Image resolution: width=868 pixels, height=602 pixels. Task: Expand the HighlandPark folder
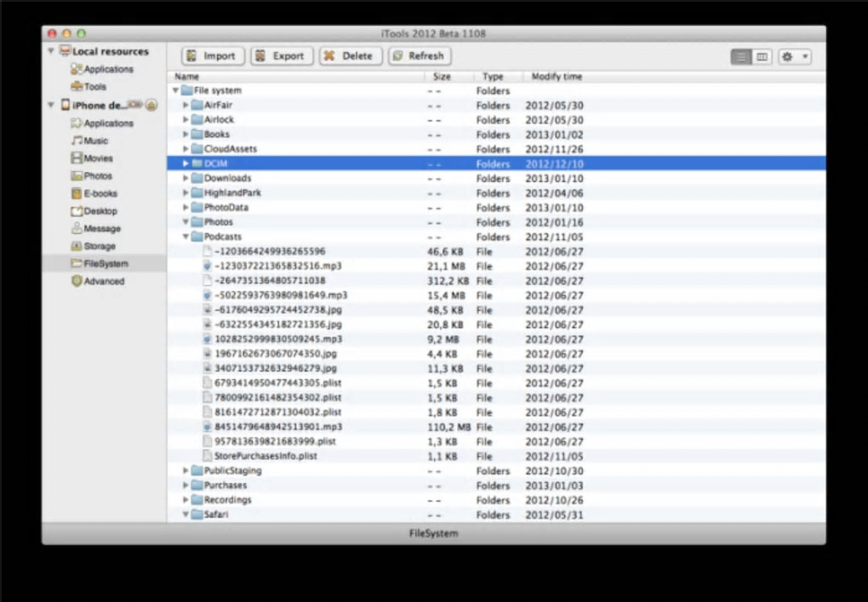pos(186,192)
